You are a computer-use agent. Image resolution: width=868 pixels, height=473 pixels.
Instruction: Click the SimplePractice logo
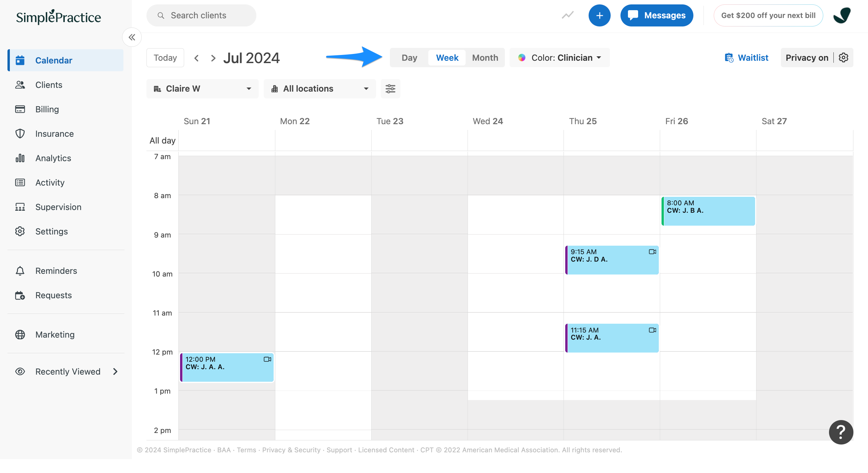point(58,17)
